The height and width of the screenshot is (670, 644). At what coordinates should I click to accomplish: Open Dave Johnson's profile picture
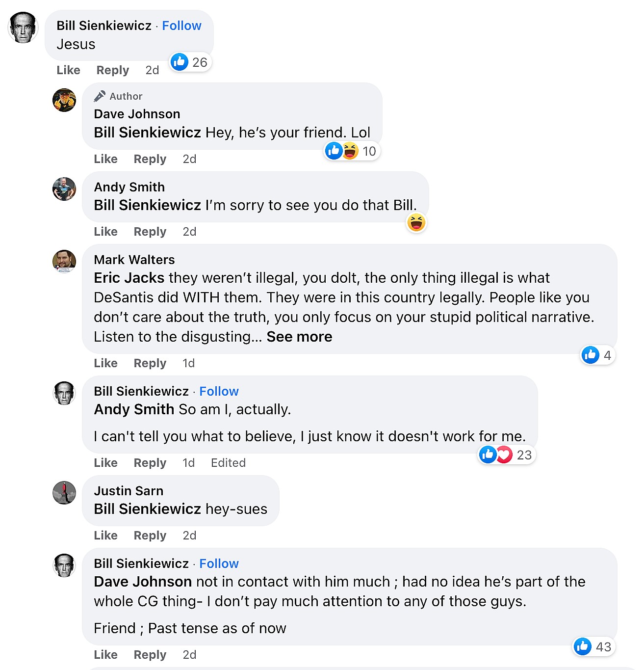pyautogui.click(x=64, y=100)
